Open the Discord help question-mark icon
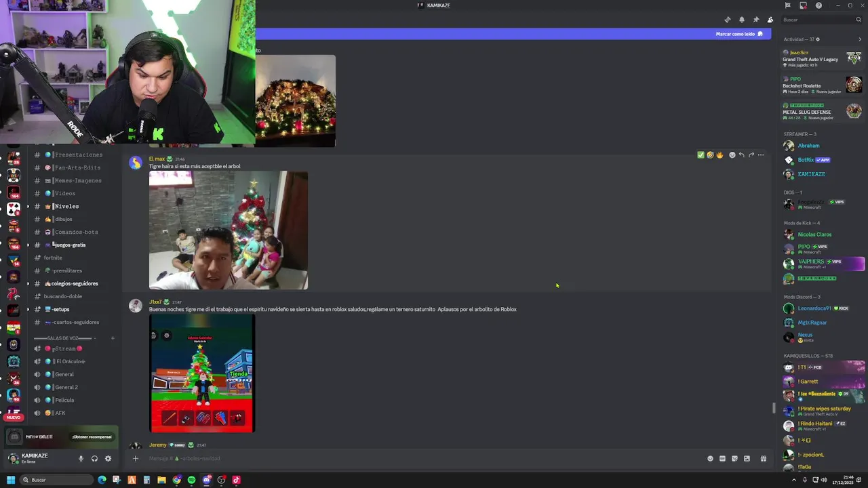This screenshot has width=868, height=488. 818,5
